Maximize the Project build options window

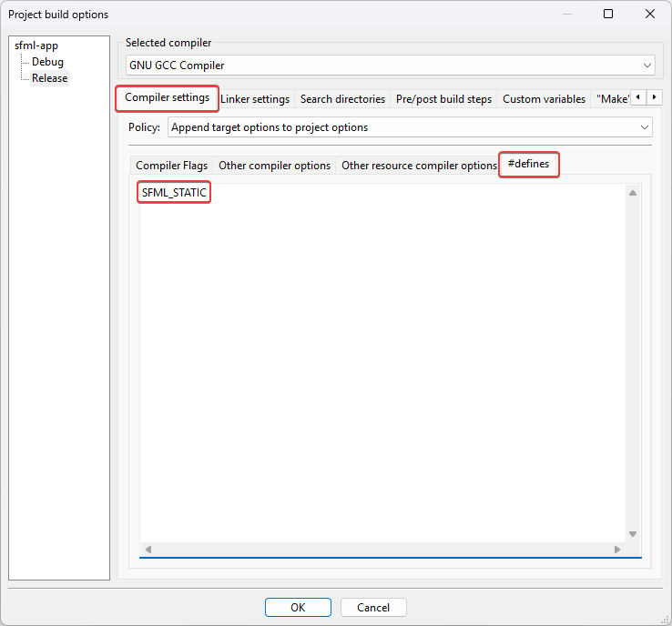tap(608, 14)
